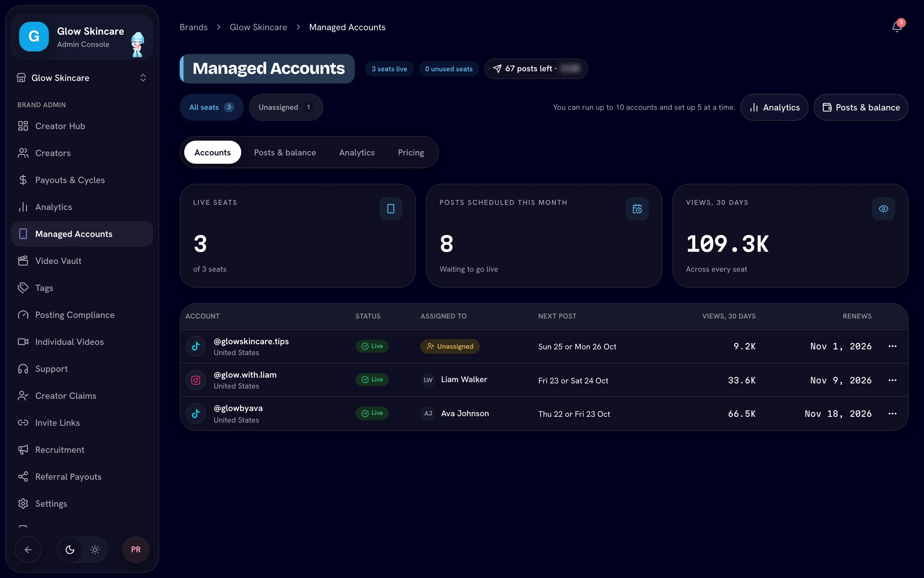Open Video Vault in the sidebar
This screenshot has width=924, height=578.
82,261
